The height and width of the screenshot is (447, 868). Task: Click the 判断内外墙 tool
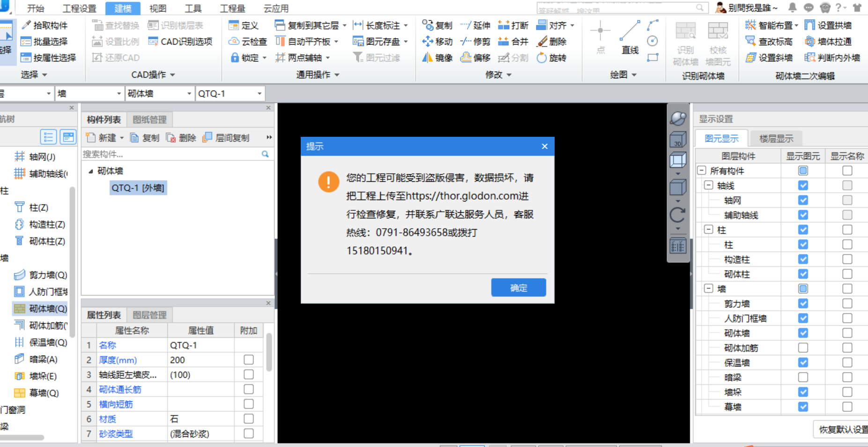[832, 58]
